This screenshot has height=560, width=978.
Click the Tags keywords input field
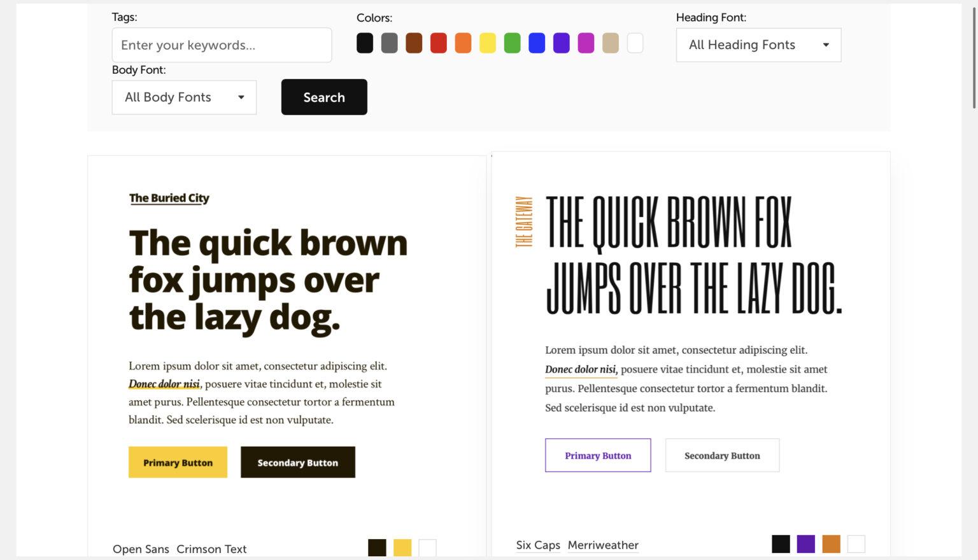pyautogui.click(x=222, y=45)
